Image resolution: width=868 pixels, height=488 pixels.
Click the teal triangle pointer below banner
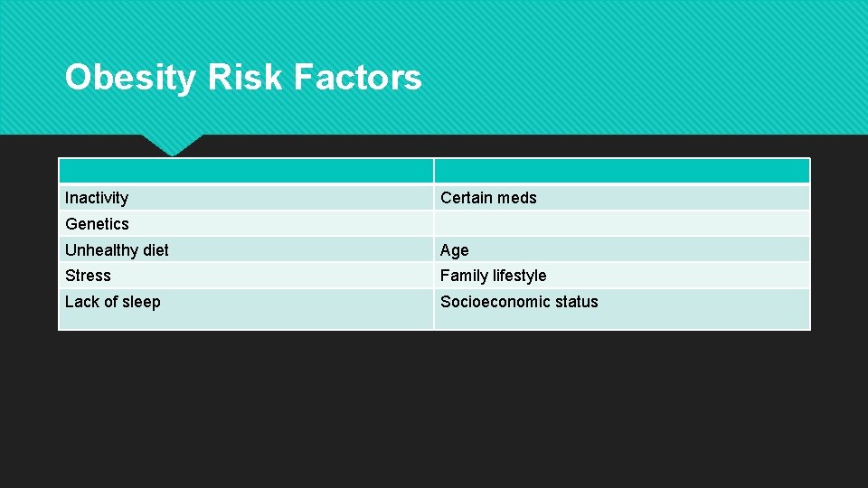pos(172,143)
